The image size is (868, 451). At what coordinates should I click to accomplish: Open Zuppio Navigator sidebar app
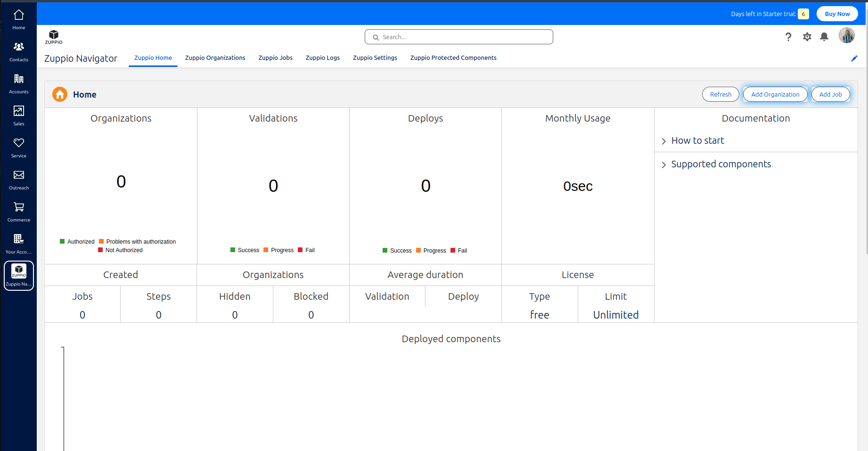pyautogui.click(x=18, y=276)
